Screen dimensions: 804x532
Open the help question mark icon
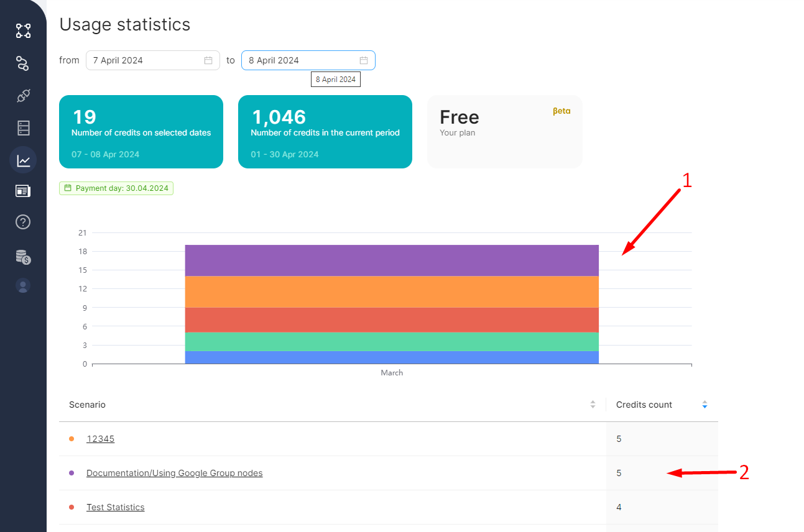click(x=23, y=222)
